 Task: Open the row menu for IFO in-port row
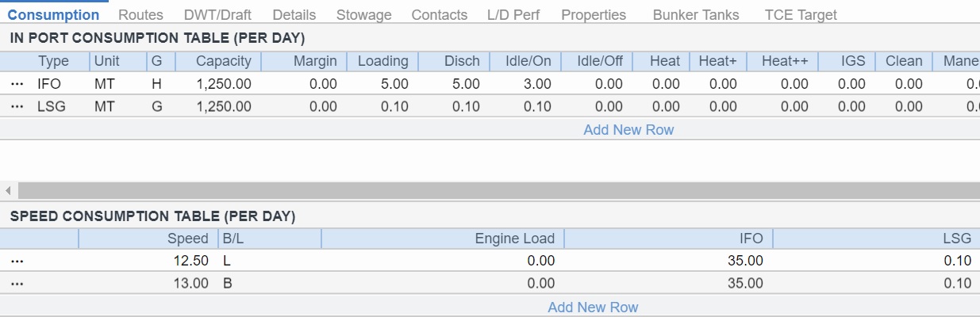(x=17, y=84)
